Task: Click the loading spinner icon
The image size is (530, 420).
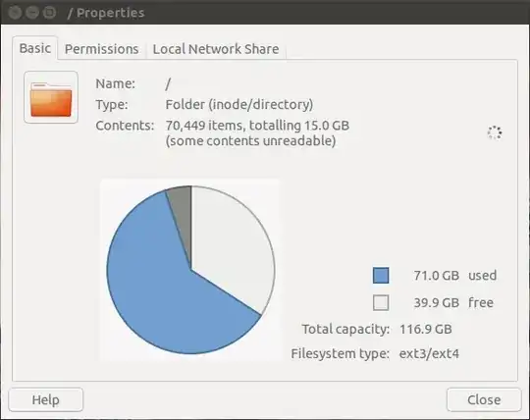Action: click(495, 132)
